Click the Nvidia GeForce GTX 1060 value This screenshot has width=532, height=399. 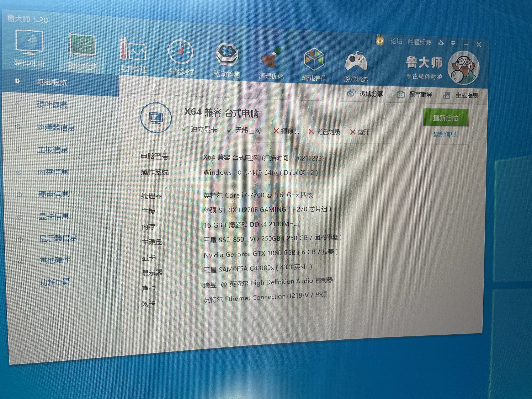click(x=271, y=254)
